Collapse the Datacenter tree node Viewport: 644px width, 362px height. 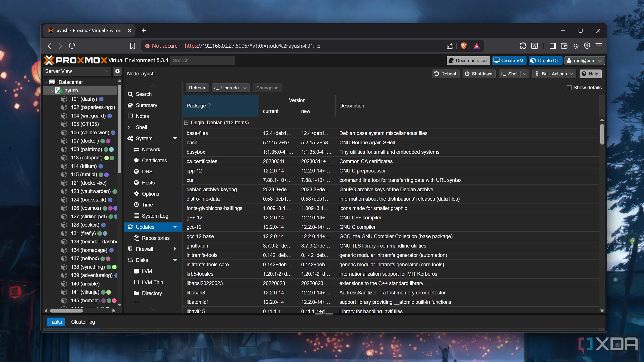[x=46, y=82]
